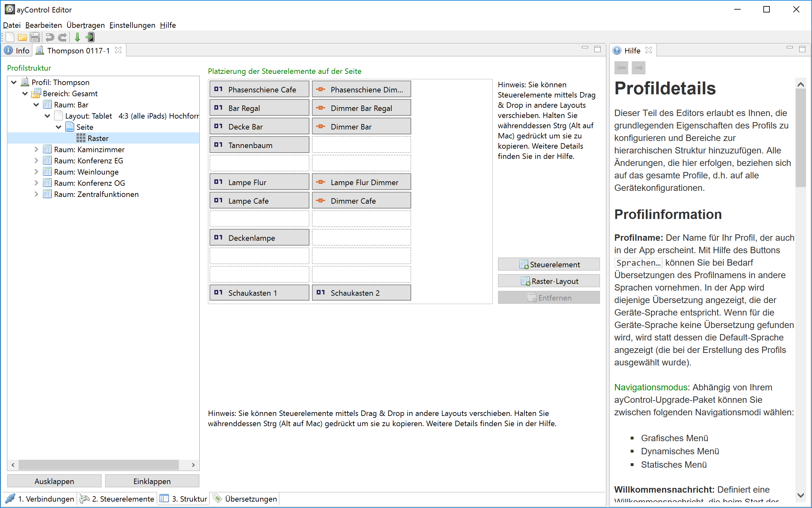Click the Hilfe back navigation arrow
812x508 pixels.
pos(621,68)
